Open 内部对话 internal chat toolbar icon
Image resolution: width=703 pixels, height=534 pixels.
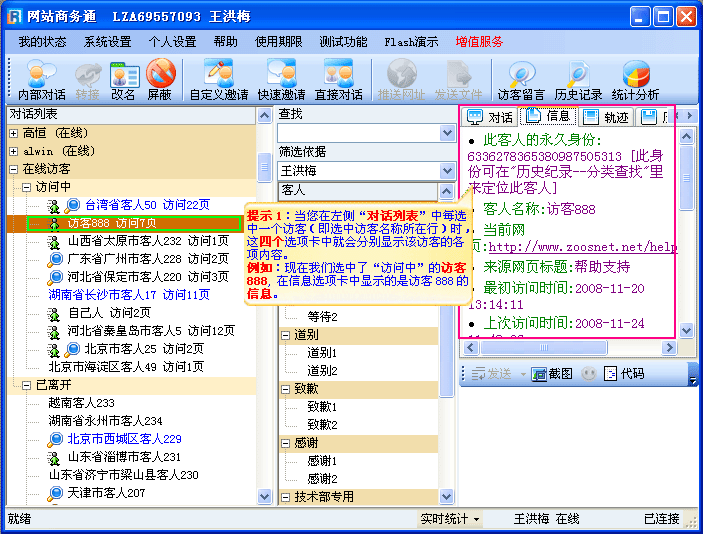(x=41, y=79)
